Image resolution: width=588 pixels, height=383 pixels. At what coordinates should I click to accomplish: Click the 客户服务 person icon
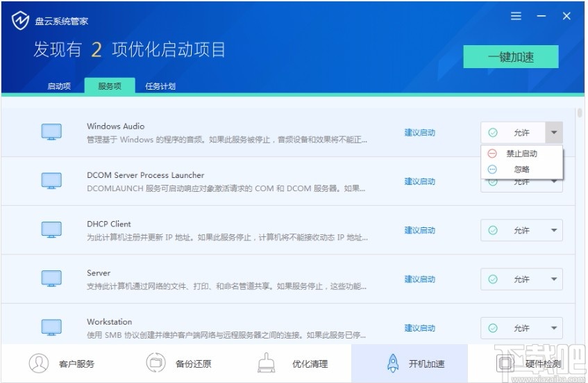click(x=39, y=363)
